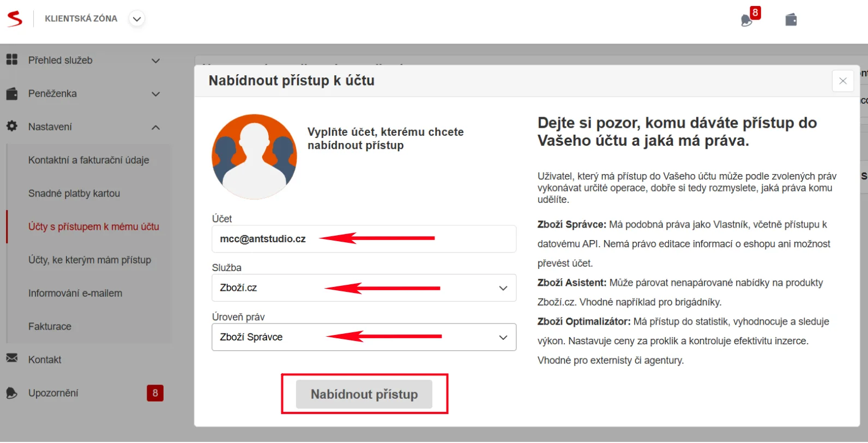Collapse the Nastavení section chevron
Image resolution: width=868 pixels, height=443 pixels.
pos(156,127)
